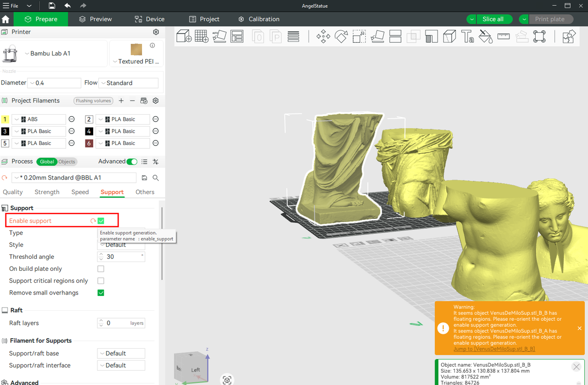Open the Assembly view puzzle icon
Image resolution: width=588 pixels, height=385 pixels.
coord(569,36)
